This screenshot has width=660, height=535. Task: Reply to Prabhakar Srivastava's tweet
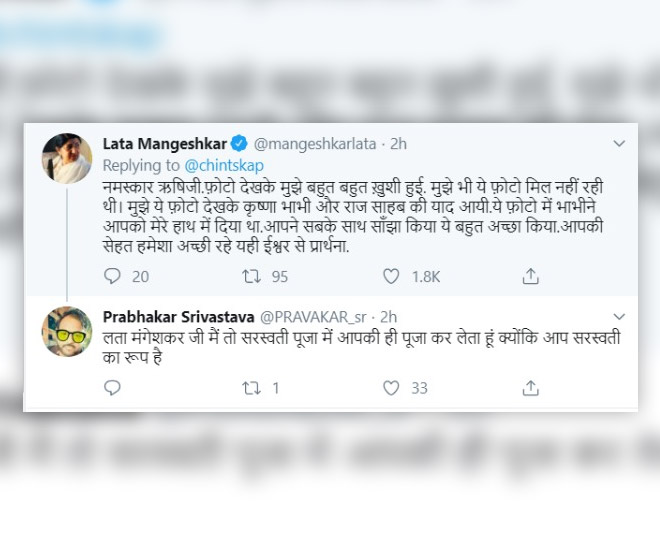pyautogui.click(x=111, y=388)
